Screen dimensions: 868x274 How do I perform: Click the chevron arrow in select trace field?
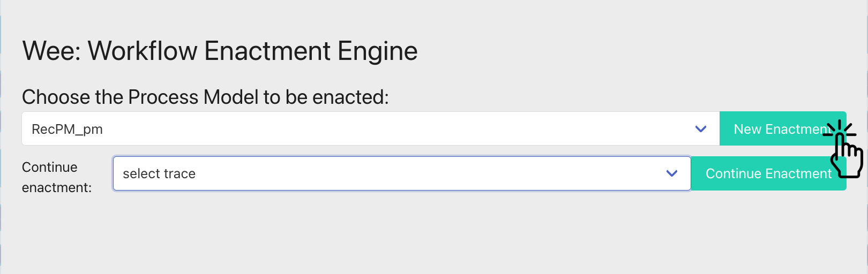click(671, 173)
